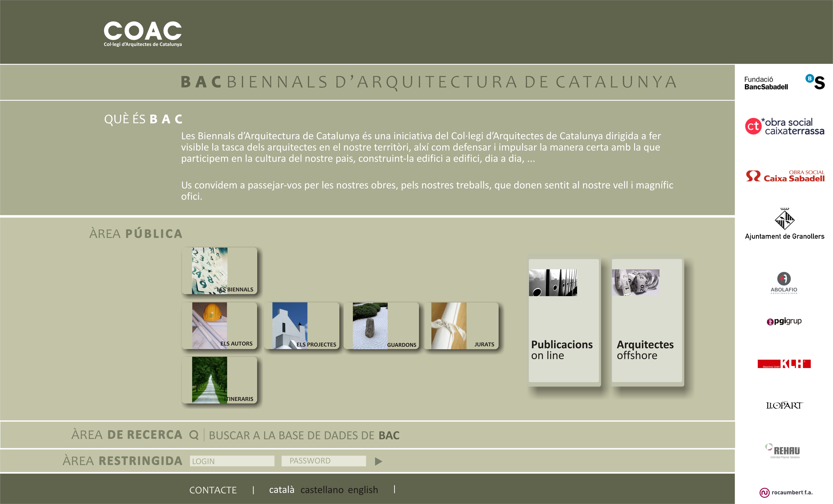The image size is (833, 504).
Task: Open the Els Autors tile
Action: (219, 325)
